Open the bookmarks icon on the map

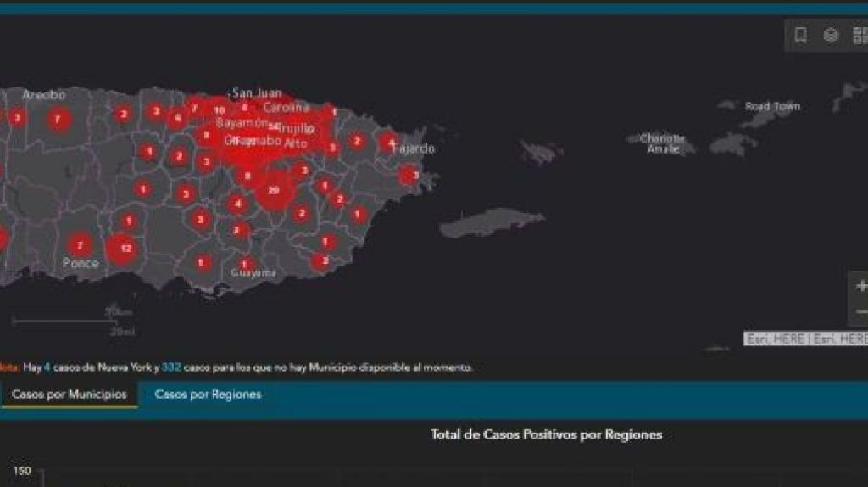pyautogui.click(x=800, y=35)
